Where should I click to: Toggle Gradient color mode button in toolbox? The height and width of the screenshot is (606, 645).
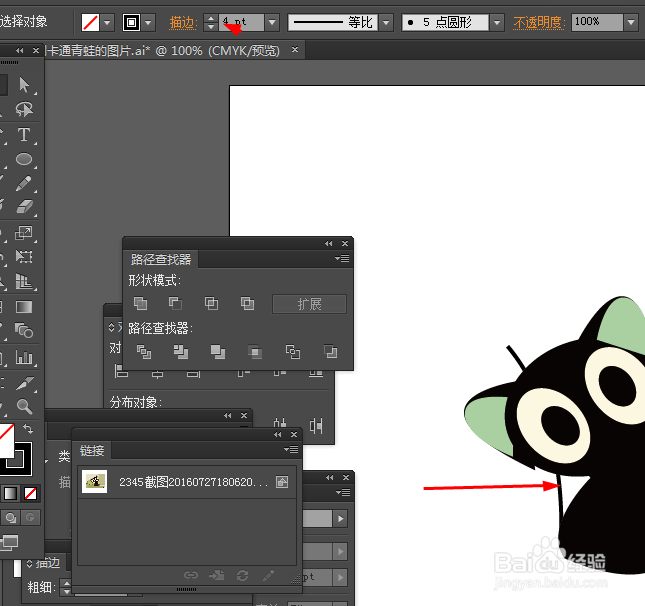pyautogui.click(x=10, y=493)
